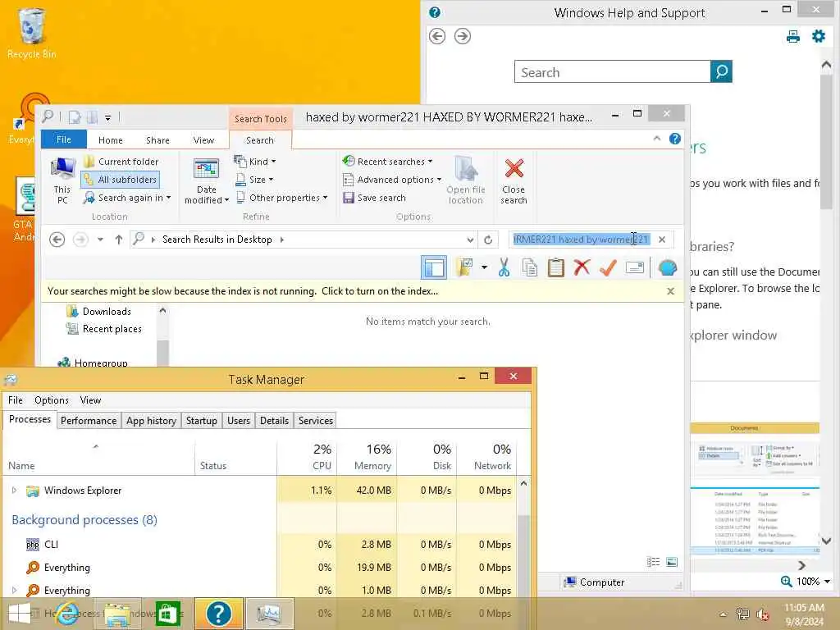Click the Paste clipboard toolbar icon

[x=555, y=267]
